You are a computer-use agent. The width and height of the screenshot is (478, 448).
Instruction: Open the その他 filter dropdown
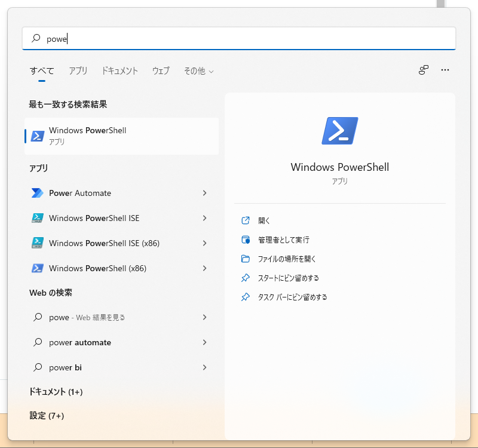(199, 71)
